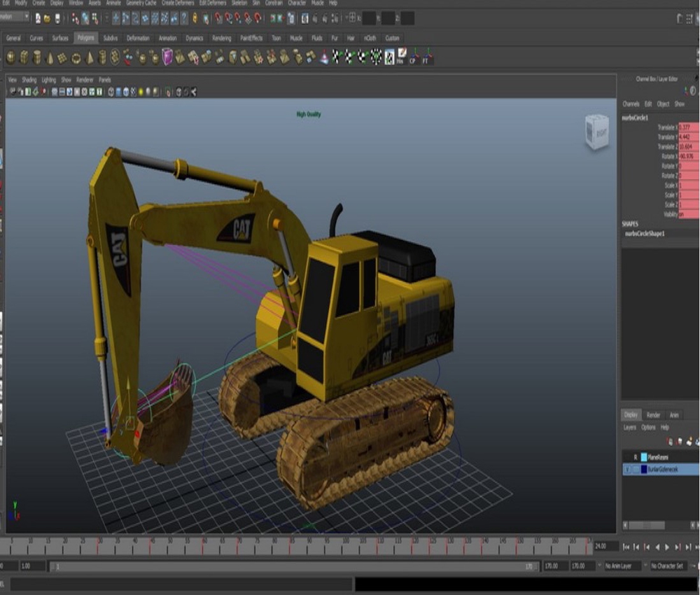The height and width of the screenshot is (595, 700).
Task: Click the polygon torus shelf icon
Action: point(76,57)
